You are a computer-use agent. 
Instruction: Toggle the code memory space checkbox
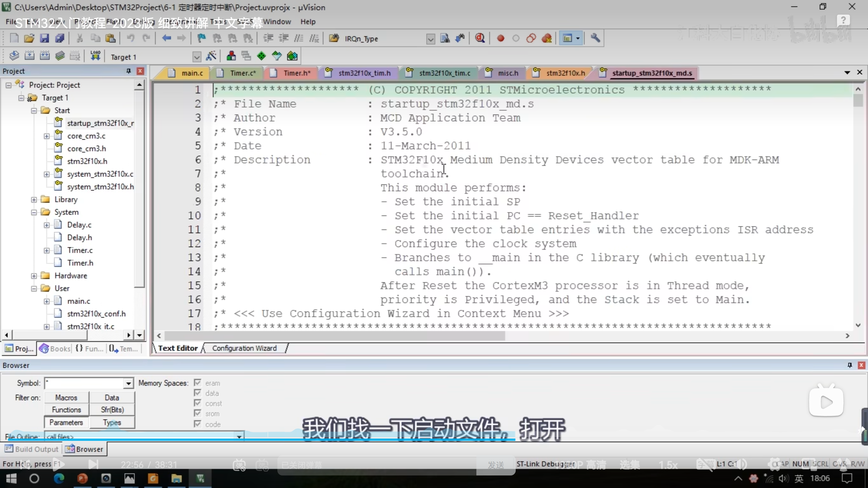point(198,424)
